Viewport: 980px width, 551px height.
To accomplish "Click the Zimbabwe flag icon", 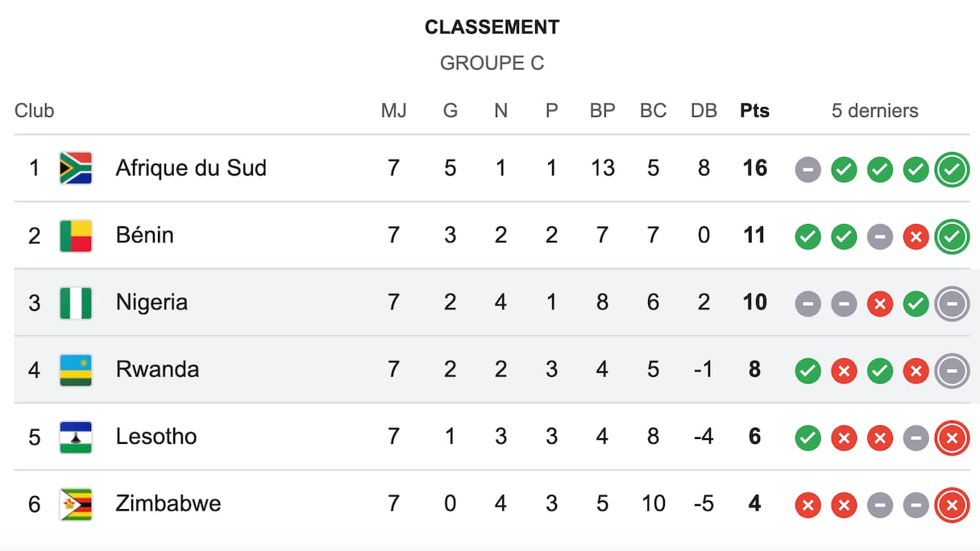I will click(x=76, y=504).
